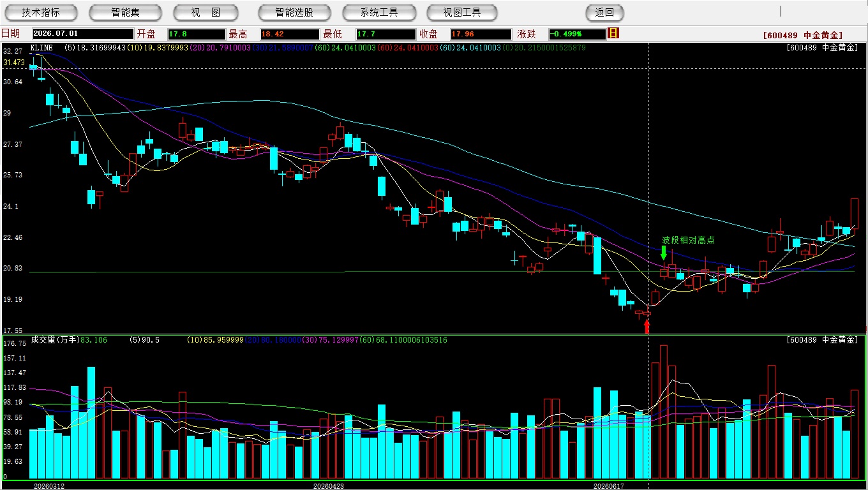Click the (5)90.5 volume average value
Image resolution: width=868 pixels, height=490 pixels.
click(144, 340)
